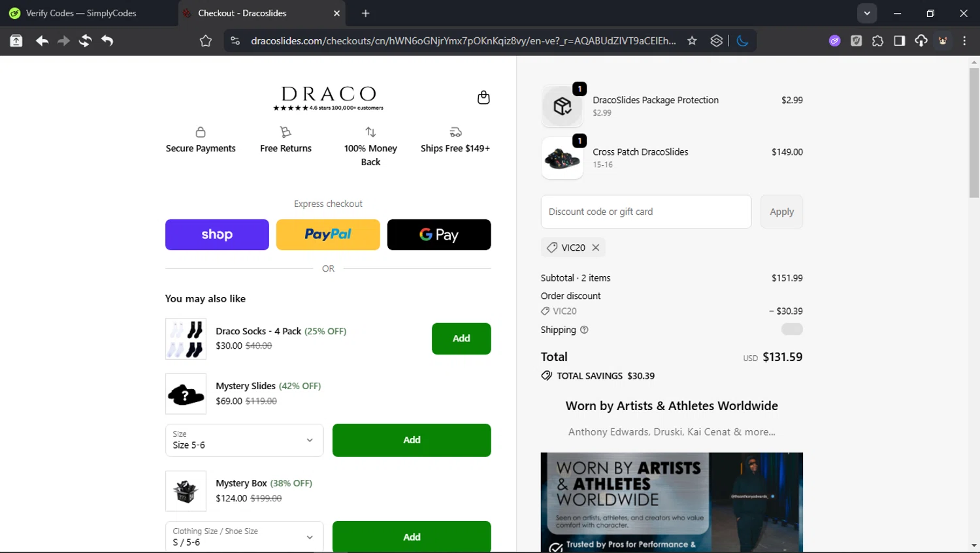Click the Cross Patch DracoSlides thumbnail
Image resolution: width=980 pixels, height=553 pixels.
[x=563, y=158]
